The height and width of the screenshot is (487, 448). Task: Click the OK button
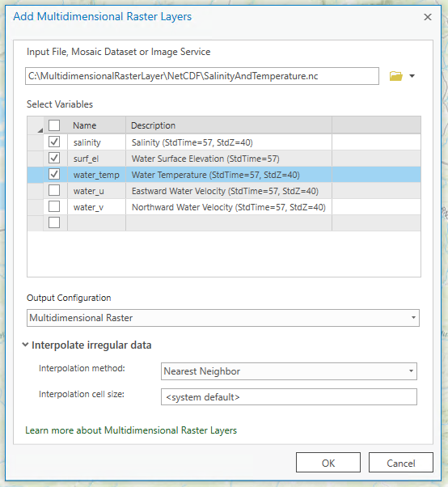point(328,463)
